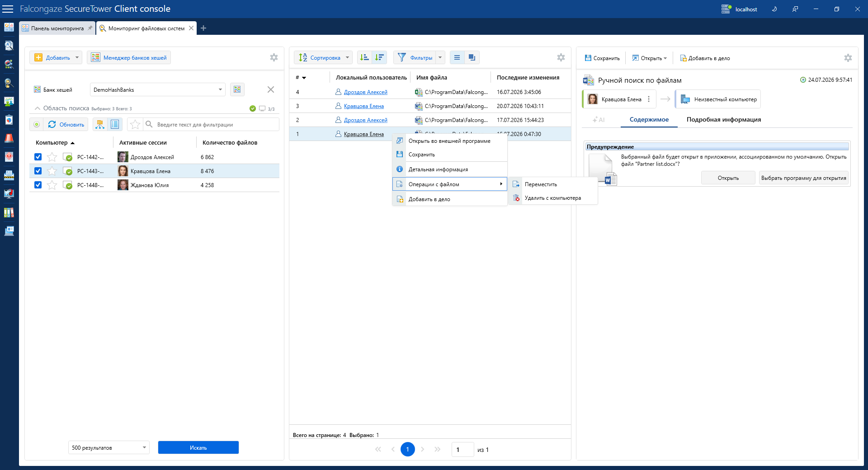The width and height of the screenshot is (868, 470).
Task: Switch computers list to tree view
Action: click(100, 124)
